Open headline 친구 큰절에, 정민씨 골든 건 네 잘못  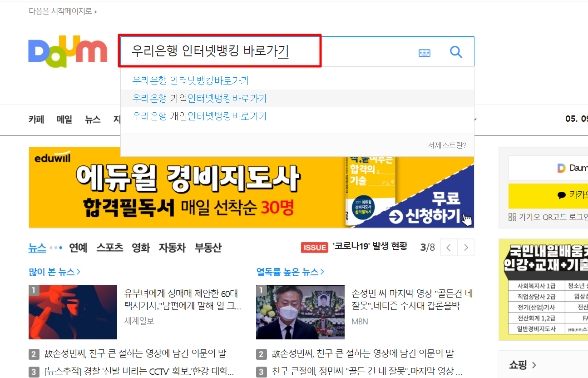(367, 371)
